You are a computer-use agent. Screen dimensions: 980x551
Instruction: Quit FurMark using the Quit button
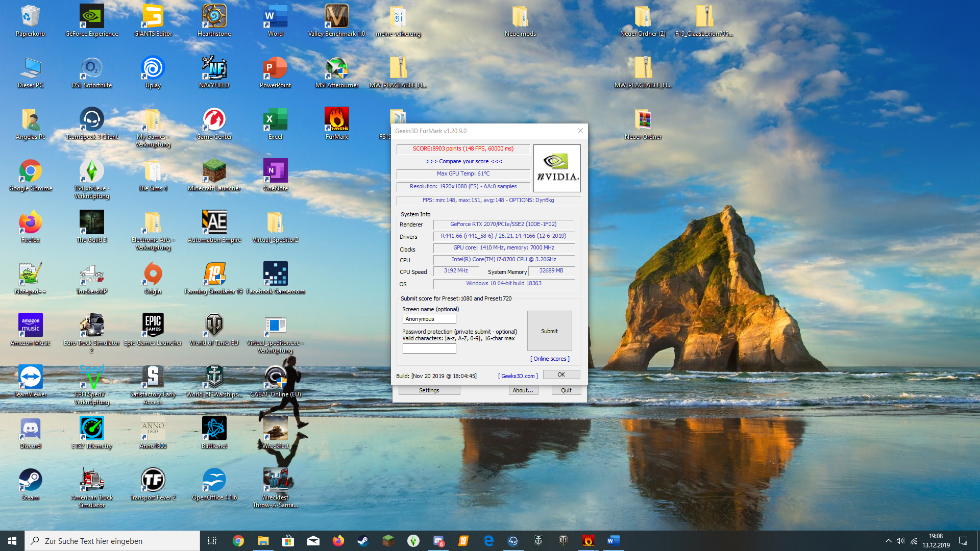pyautogui.click(x=567, y=390)
